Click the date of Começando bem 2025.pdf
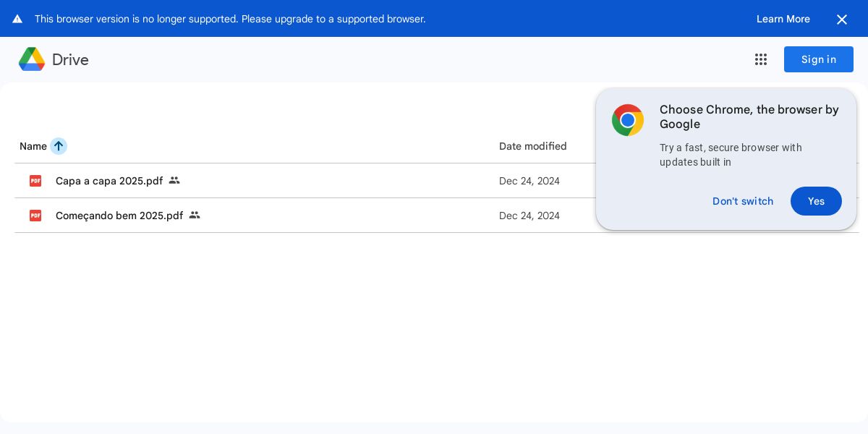 click(529, 216)
